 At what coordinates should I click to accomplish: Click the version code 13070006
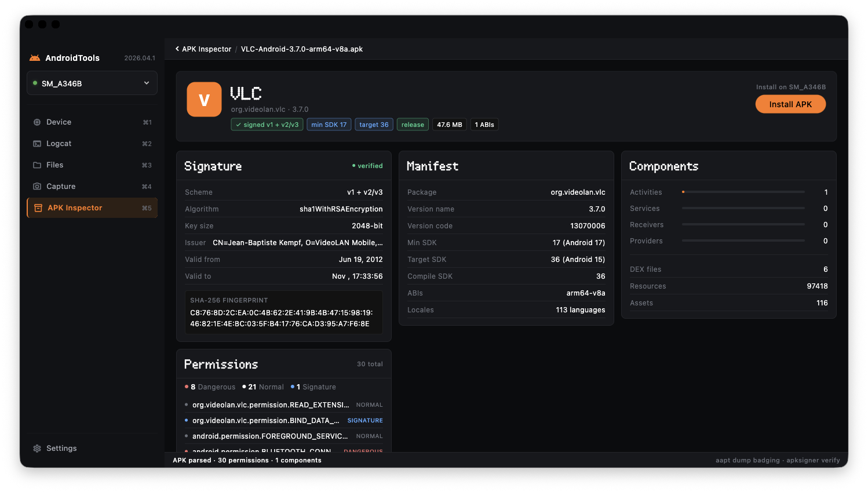point(588,226)
